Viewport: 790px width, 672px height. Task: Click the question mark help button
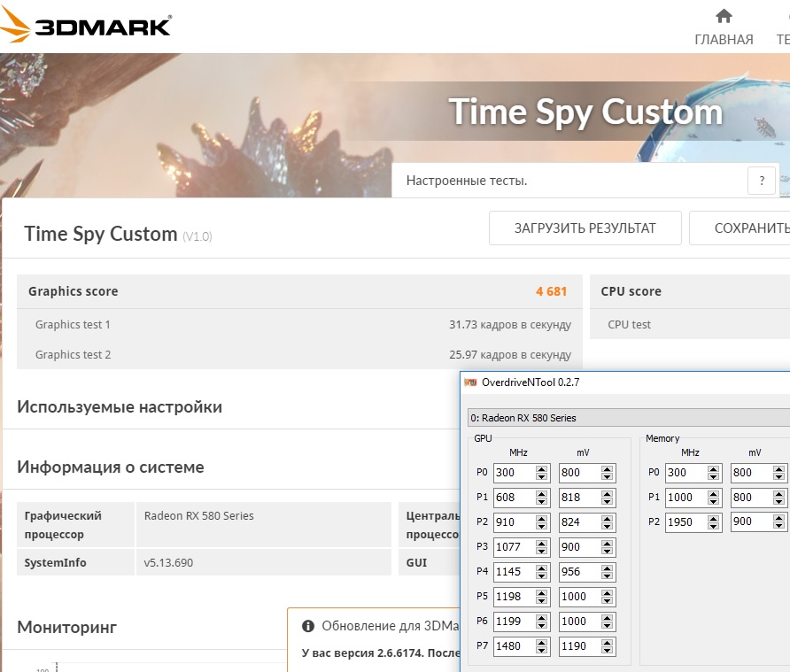pos(762,181)
